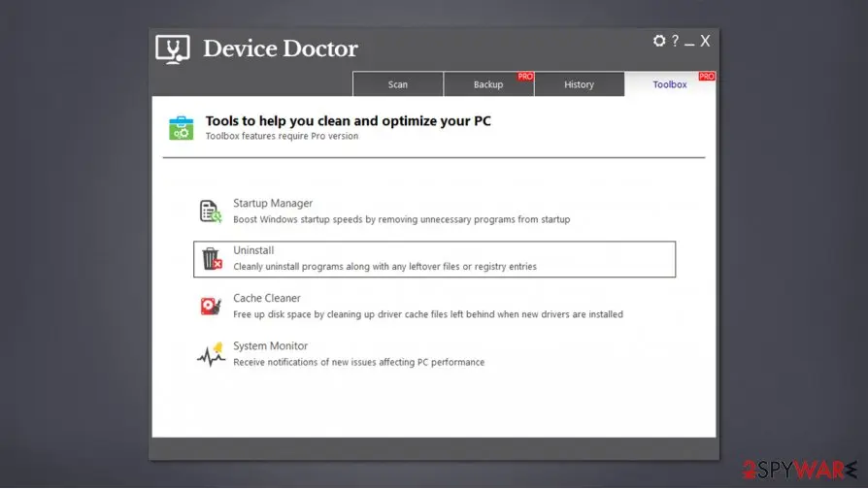Click the System Monitor pulse icon
The width and height of the screenshot is (868, 489).
[x=211, y=354]
